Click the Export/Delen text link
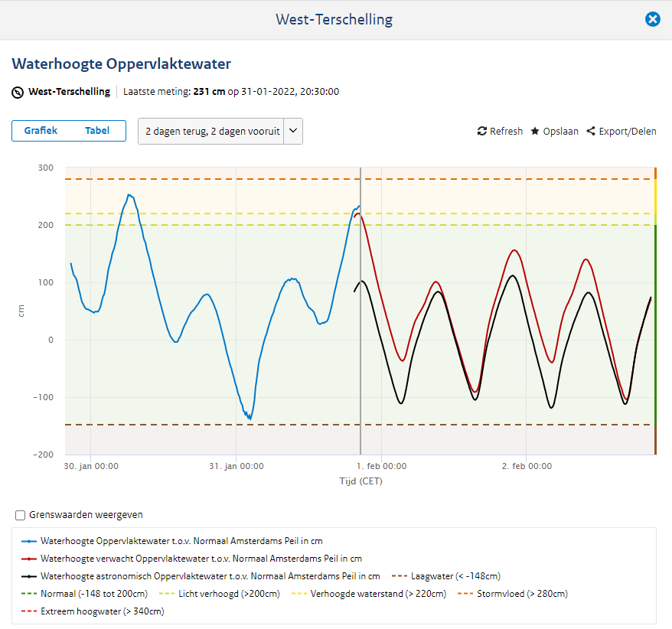Viewport: 672px width, 629px height. (627, 132)
